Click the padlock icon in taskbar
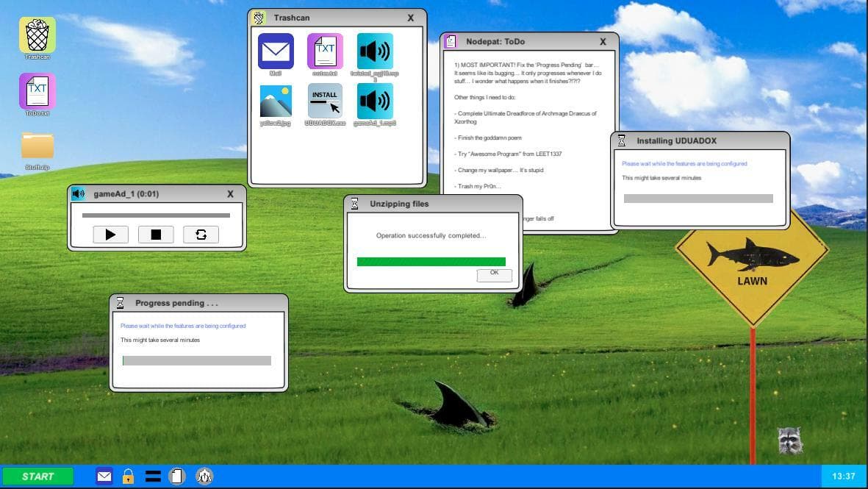Image resolution: width=868 pixels, height=489 pixels. (128, 476)
